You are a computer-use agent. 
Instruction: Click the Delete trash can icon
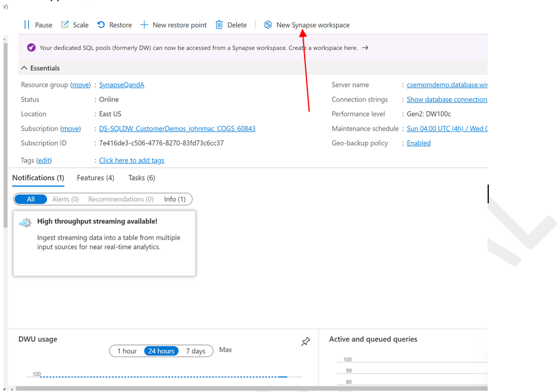tap(219, 25)
